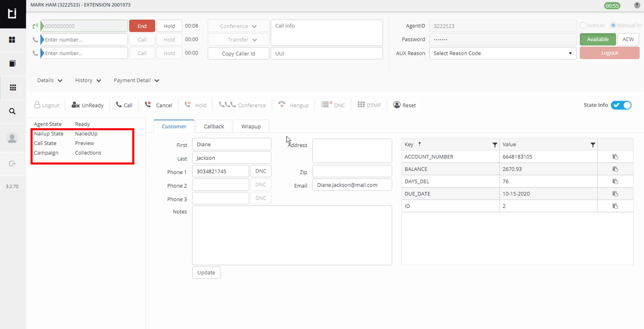Filter the Value column
The width and height of the screenshot is (644, 329).
point(593,145)
